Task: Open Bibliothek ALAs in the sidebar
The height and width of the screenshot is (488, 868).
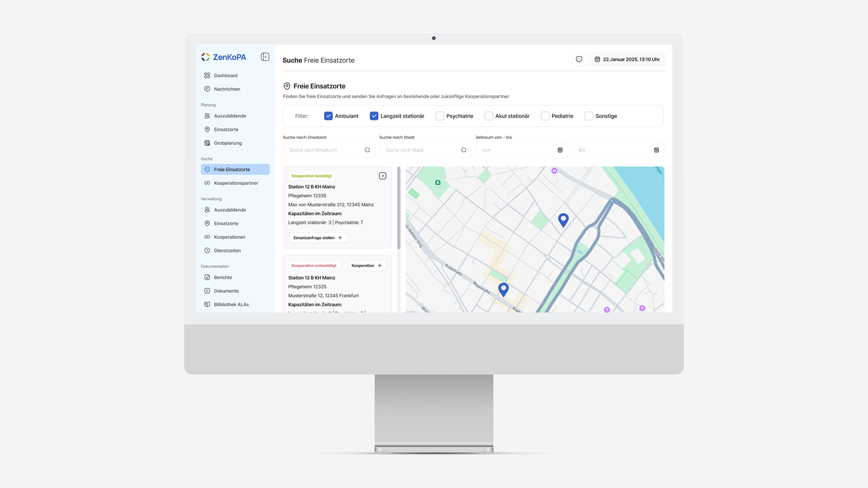Action: tap(235, 305)
